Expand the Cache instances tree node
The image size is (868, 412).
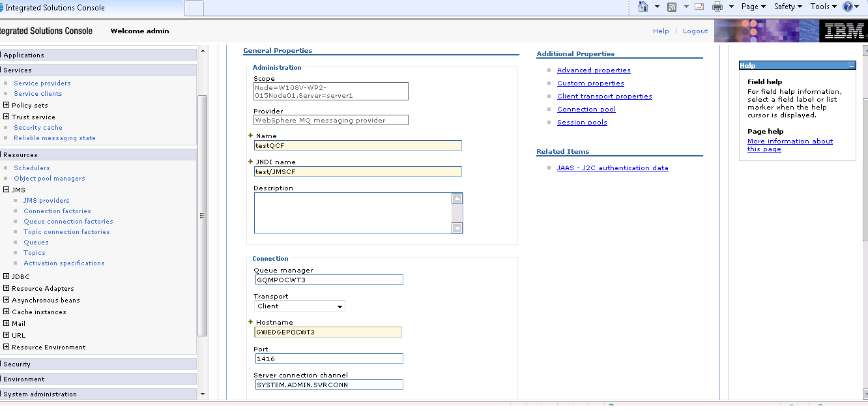7,312
